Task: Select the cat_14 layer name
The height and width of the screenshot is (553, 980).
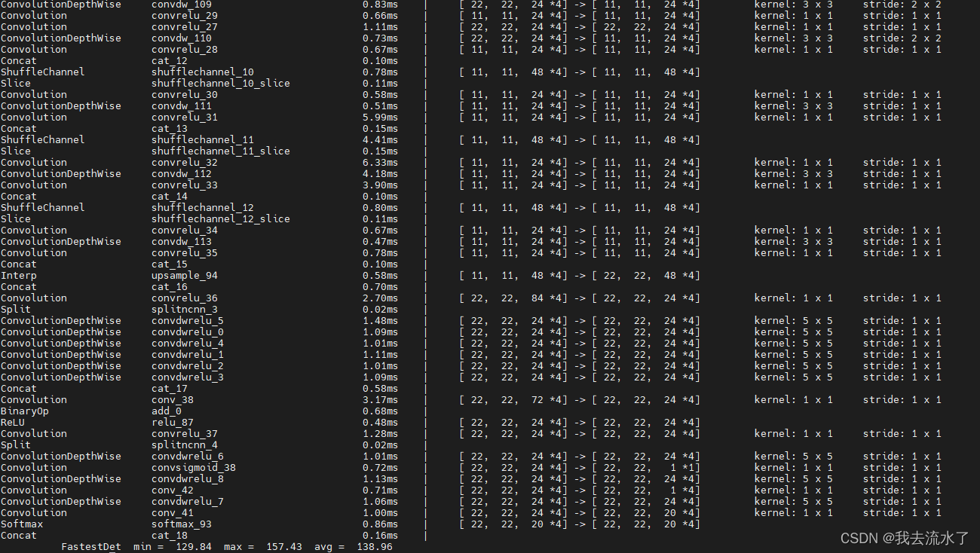Action: coord(170,197)
